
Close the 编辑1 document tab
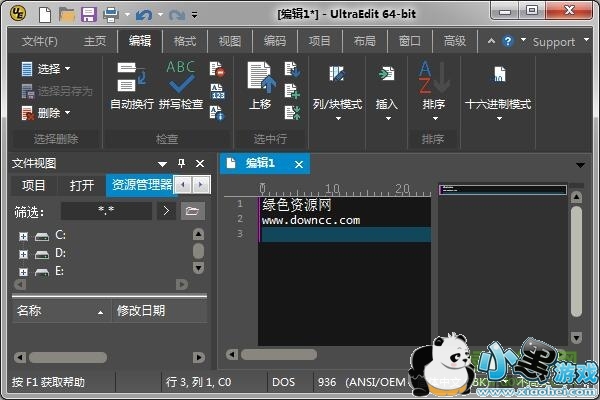299,165
